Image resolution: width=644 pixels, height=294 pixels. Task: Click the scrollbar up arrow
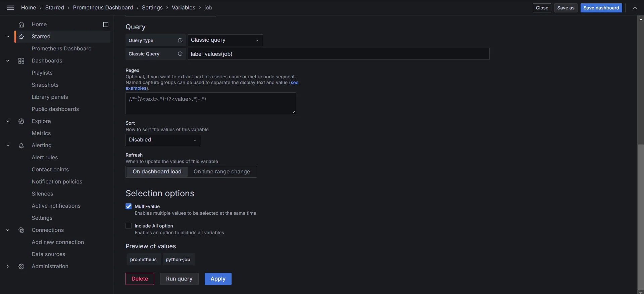[641, 19]
